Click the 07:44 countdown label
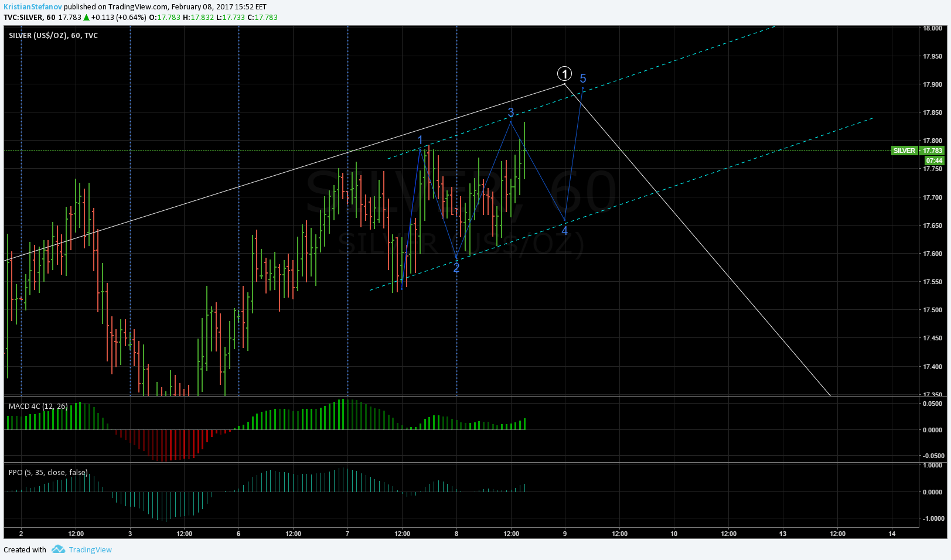The image size is (951, 560). (x=934, y=161)
